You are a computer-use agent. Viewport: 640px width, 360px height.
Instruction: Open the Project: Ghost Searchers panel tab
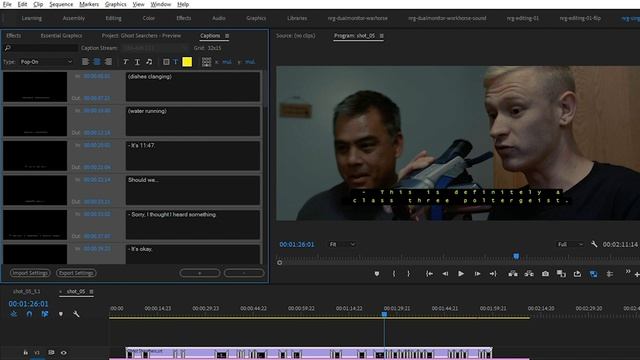coord(141,36)
